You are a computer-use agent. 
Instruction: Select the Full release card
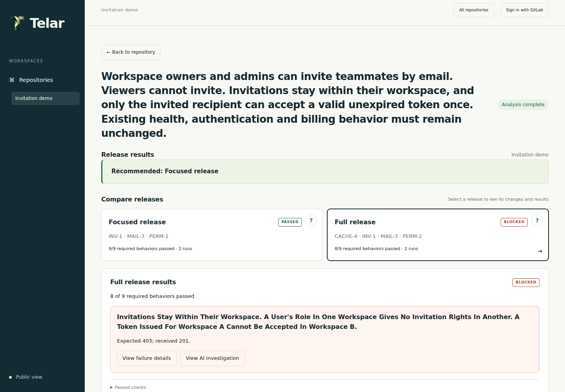click(438, 235)
